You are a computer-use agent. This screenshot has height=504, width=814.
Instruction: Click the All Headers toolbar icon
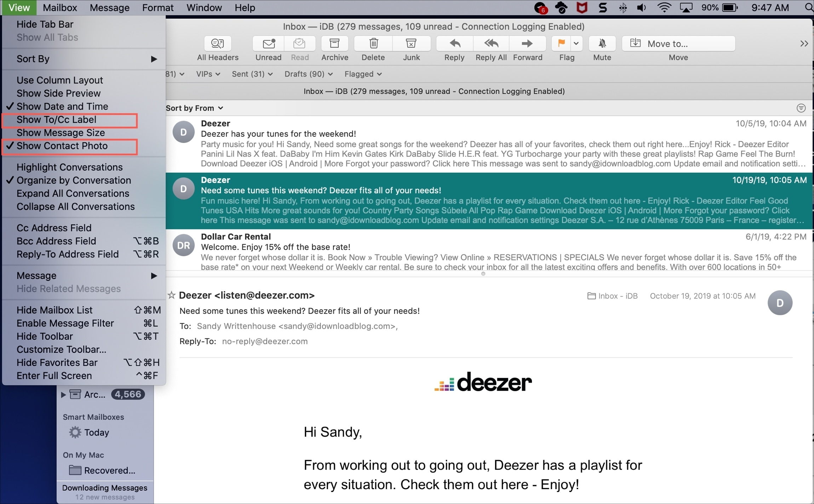[x=218, y=44]
